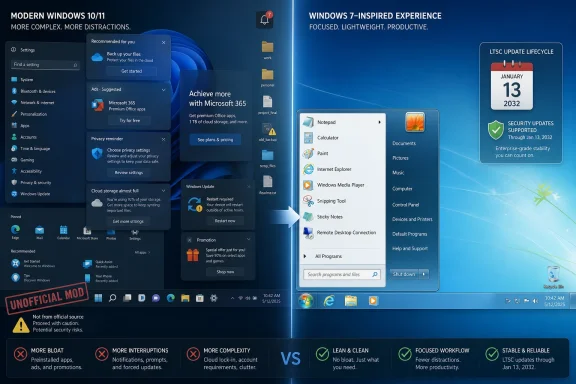Viewport: 576px width, 384px height.
Task: Open Remote Desktop Connection from Start menu
Action: (339, 233)
